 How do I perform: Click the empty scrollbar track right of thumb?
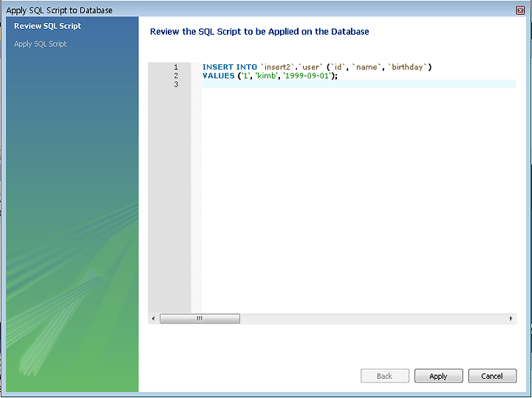coord(372,319)
